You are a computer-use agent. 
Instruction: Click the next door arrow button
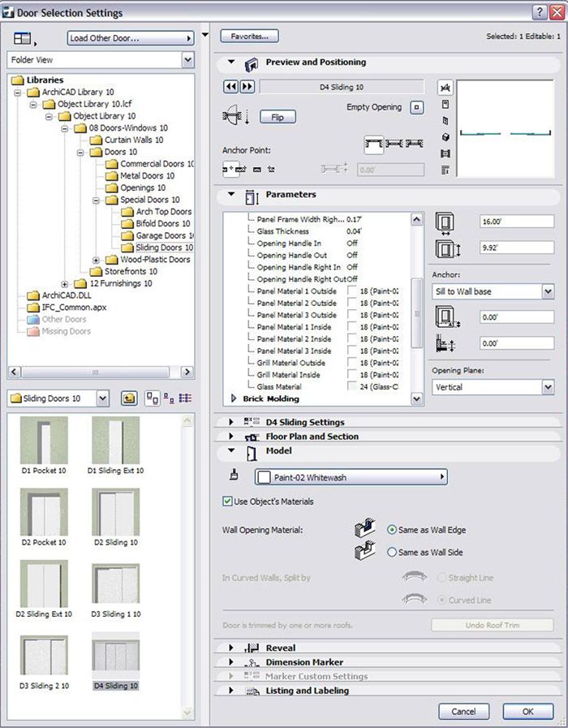[247, 87]
